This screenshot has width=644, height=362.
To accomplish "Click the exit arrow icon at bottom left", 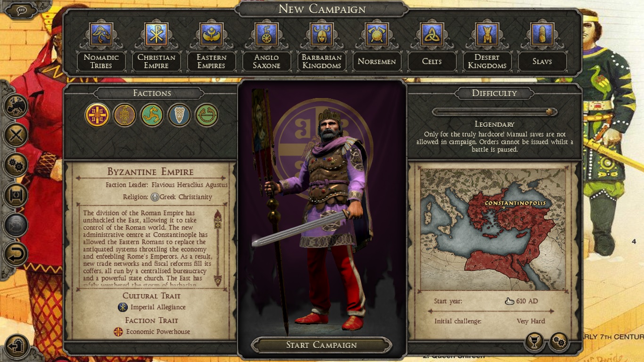I will pyautogui.click(x=17, y=346).
